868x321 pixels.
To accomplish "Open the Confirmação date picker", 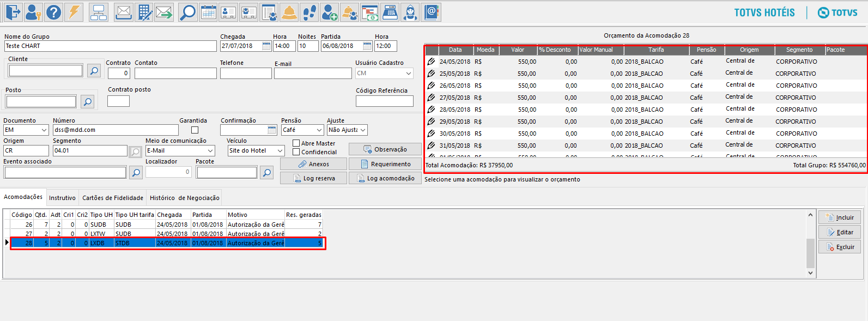I will (x=272, y=130).
